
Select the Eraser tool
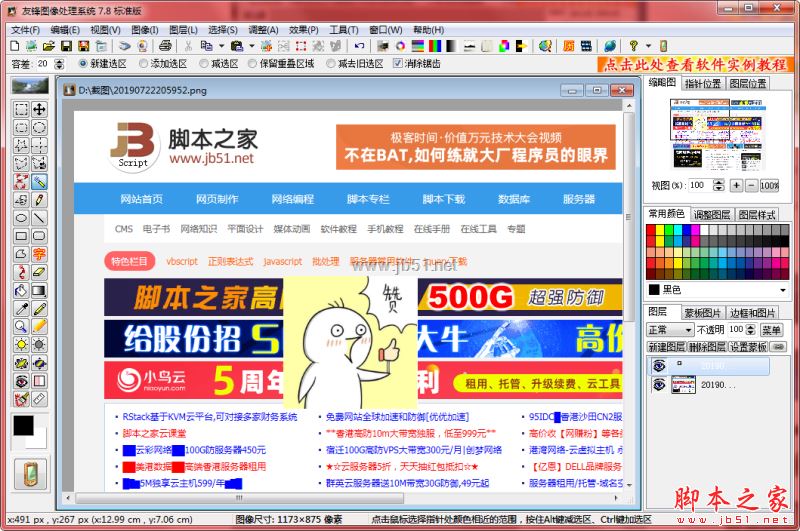[39, 272]
